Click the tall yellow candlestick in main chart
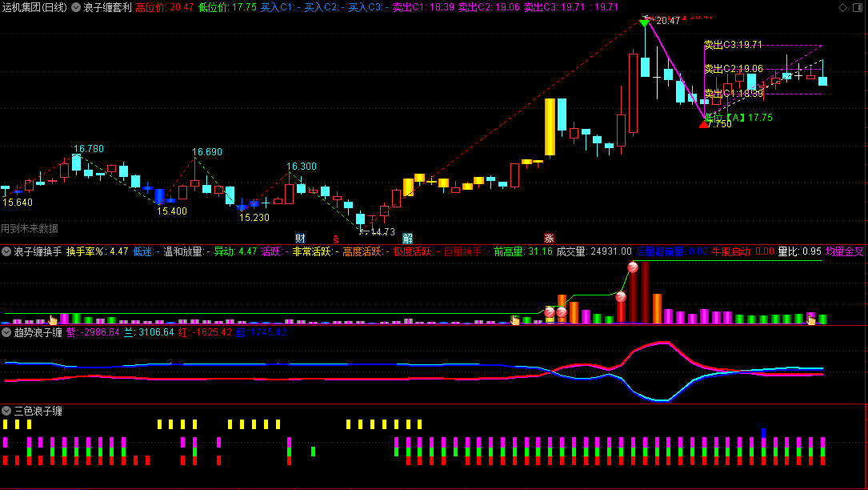Viewport: 868px width, 490px height. tap(550, 127)
